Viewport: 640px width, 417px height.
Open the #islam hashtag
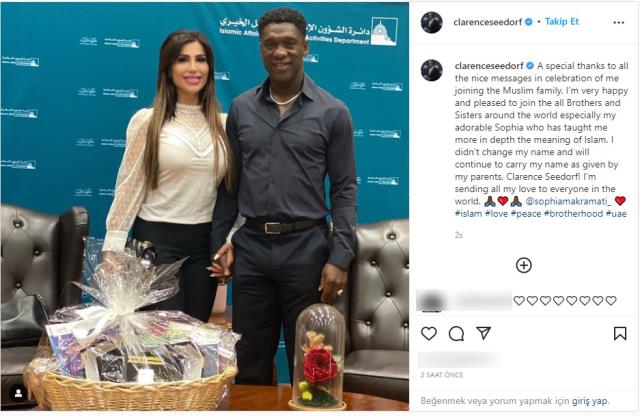(x=468, y=213)
